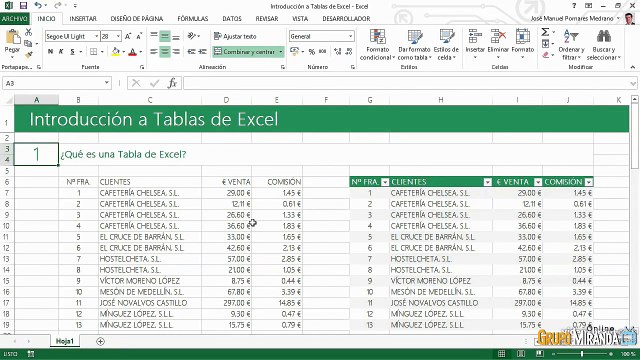Image resolution: width=640 pixels, height=360 pixels.
Task: Click the font color A swatch
Action: 132,51
